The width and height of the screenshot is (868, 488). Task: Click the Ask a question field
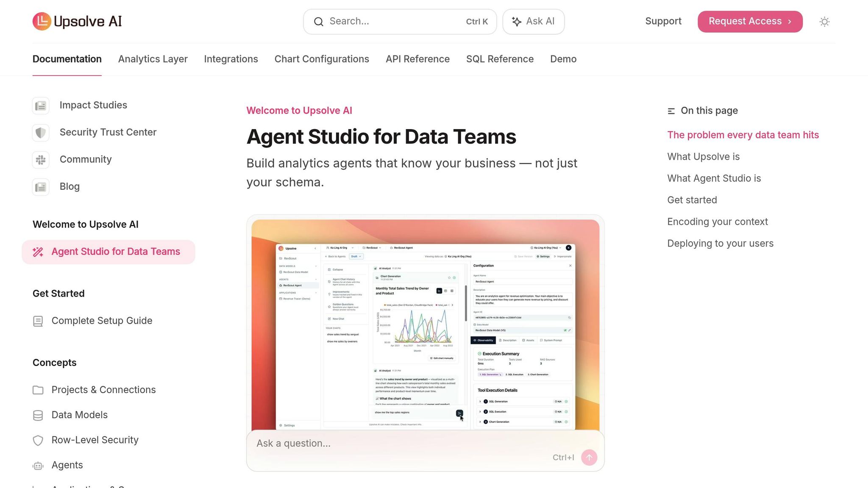point(398,444)
